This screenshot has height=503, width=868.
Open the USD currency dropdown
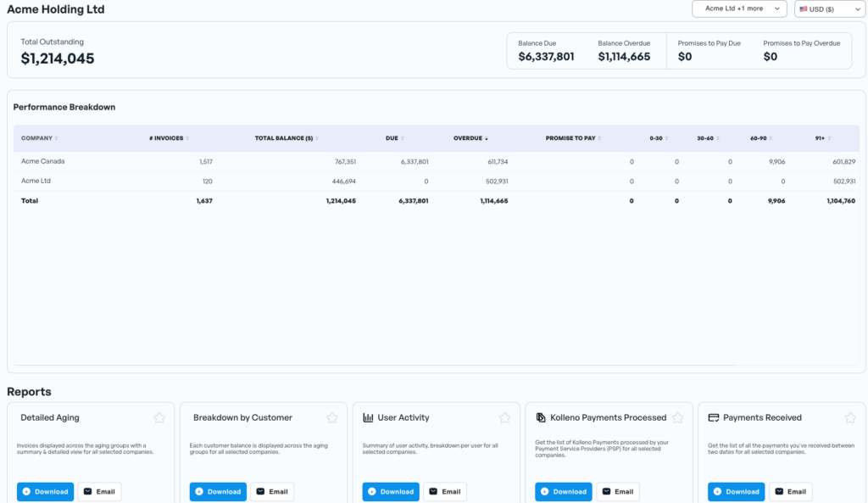pos(829,8)
